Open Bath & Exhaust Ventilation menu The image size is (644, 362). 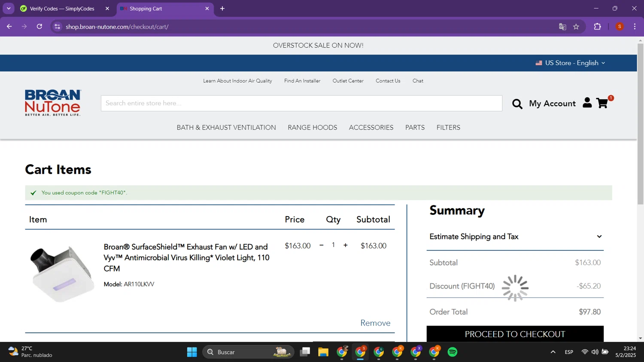click(x=226, y=127)
